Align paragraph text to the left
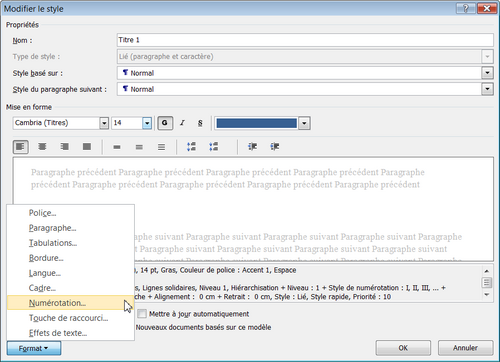This screenshot has height=362, width=500. pyautogui.click(x=21, y=147)
